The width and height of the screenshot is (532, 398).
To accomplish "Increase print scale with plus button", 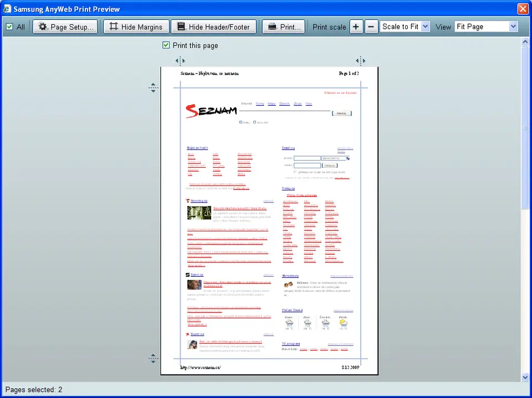I will (x=356, y=27).
